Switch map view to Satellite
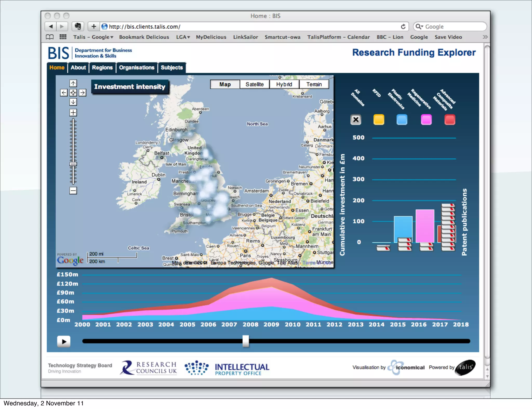Image resolution: width=532 pixels, height=409 pixels. point(255,84)
